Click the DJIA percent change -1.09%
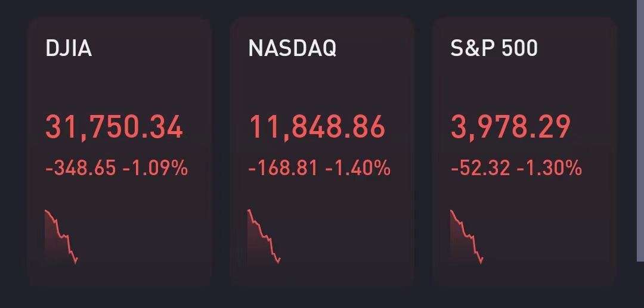The height and width of the screenshot is (308, 644). (155, 169)
